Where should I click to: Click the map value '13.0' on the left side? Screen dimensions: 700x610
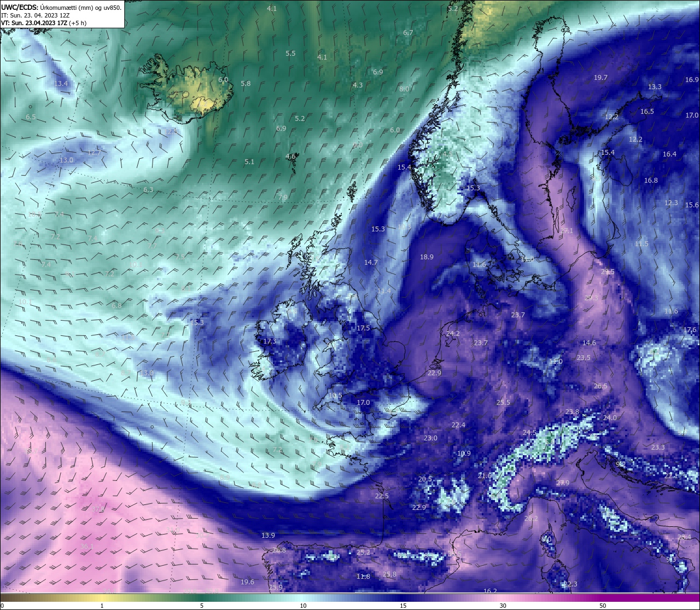pyautogui.click(x=66, y=160)
